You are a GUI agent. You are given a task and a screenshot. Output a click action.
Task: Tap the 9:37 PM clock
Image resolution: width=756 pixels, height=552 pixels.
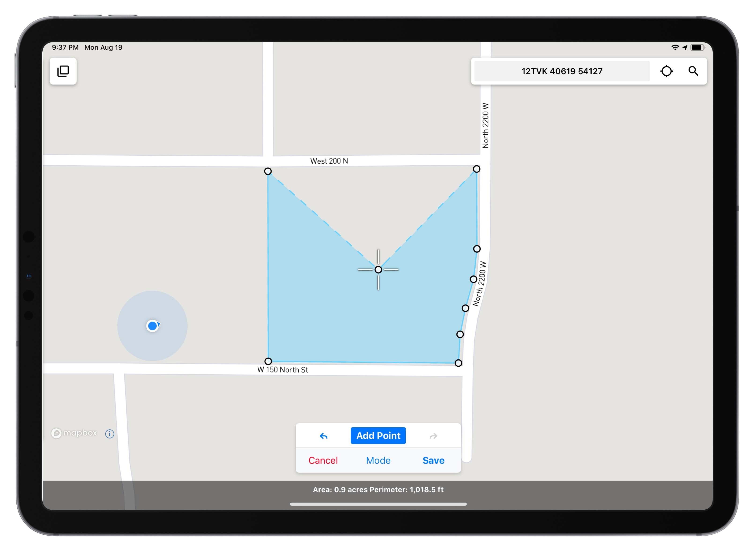(65, 48)
